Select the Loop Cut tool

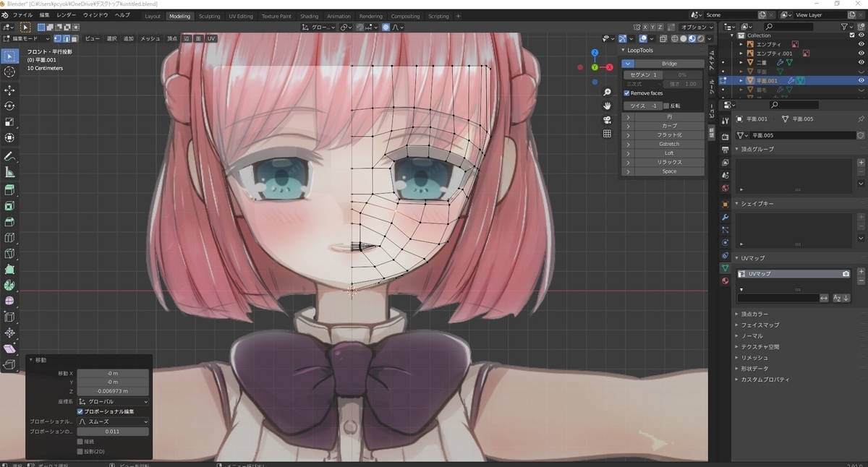point(9,238)
